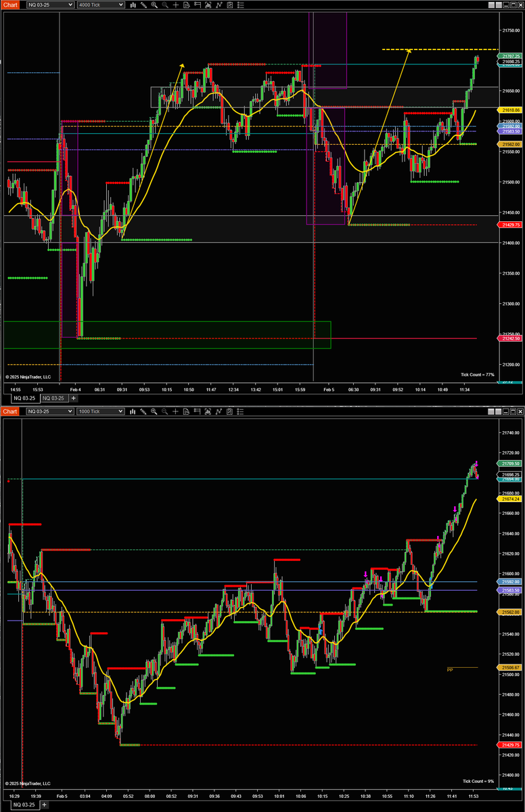Click Zoom In magnifier in the 1000 Tick chart

[x=154, y=411]
